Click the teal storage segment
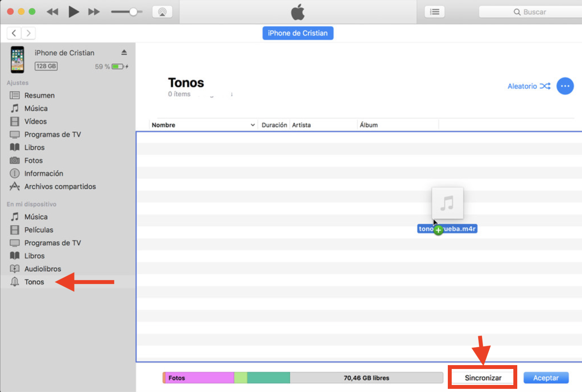The width and height of the screenshot is (582, 392). [269, 378]
